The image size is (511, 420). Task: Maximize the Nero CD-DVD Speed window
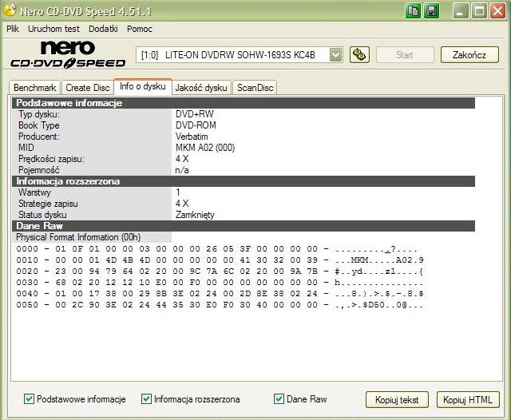coord(479,11)
